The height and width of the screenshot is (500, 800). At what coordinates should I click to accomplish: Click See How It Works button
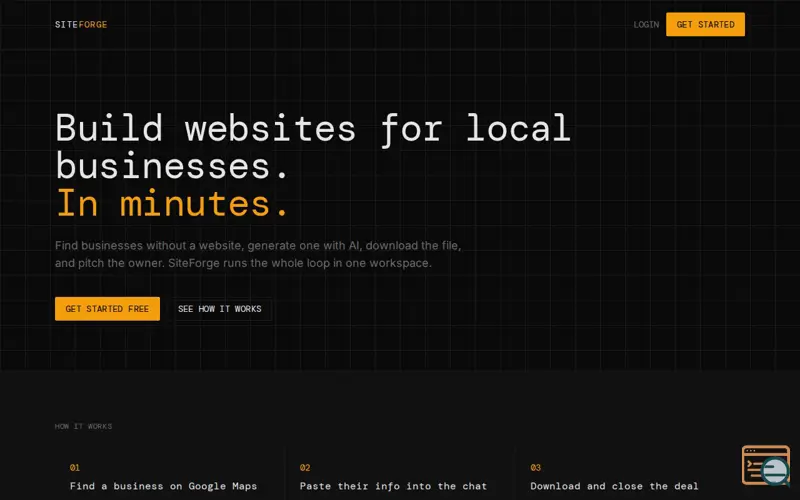point(219,309)
